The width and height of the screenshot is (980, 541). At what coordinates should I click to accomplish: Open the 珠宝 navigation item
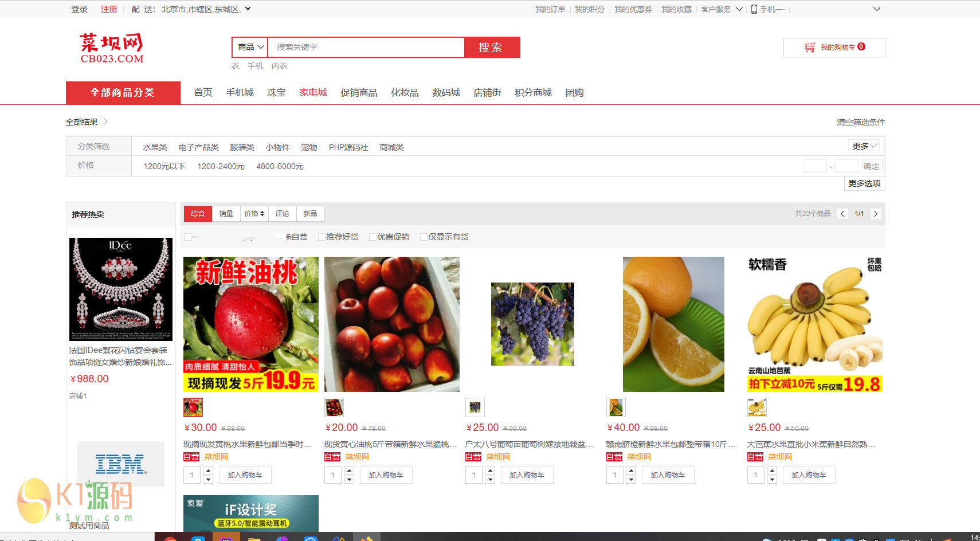[276, 93]
